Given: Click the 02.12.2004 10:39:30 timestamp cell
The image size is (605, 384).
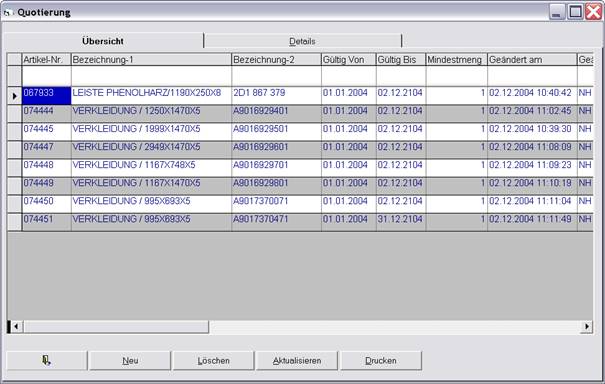Looking at the screenshot, I should 532,132.
